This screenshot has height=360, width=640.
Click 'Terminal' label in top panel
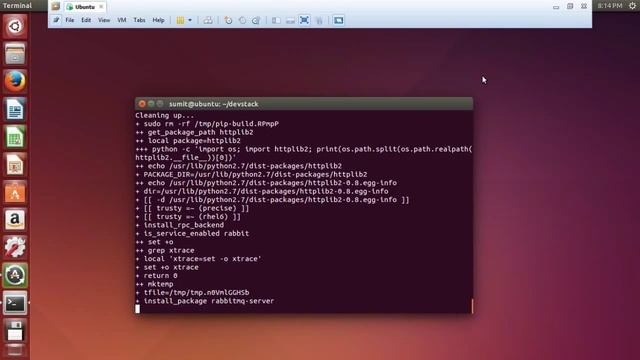click(17, 6)
